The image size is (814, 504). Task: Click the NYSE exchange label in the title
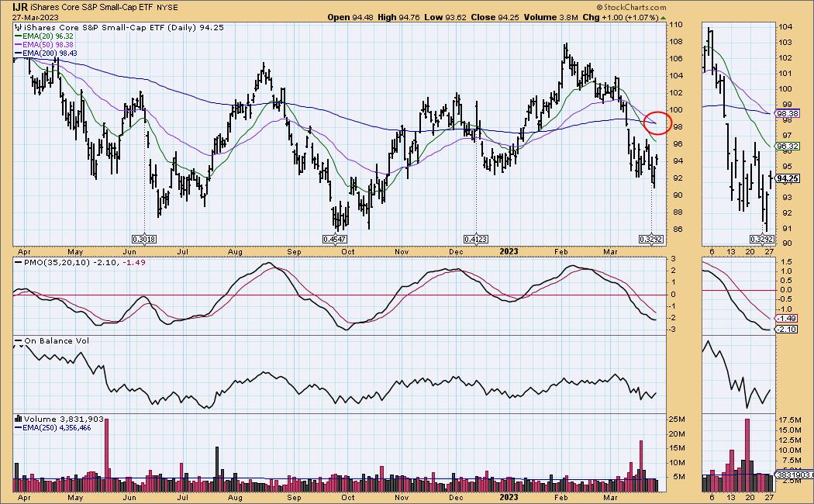tap(167, 7)
